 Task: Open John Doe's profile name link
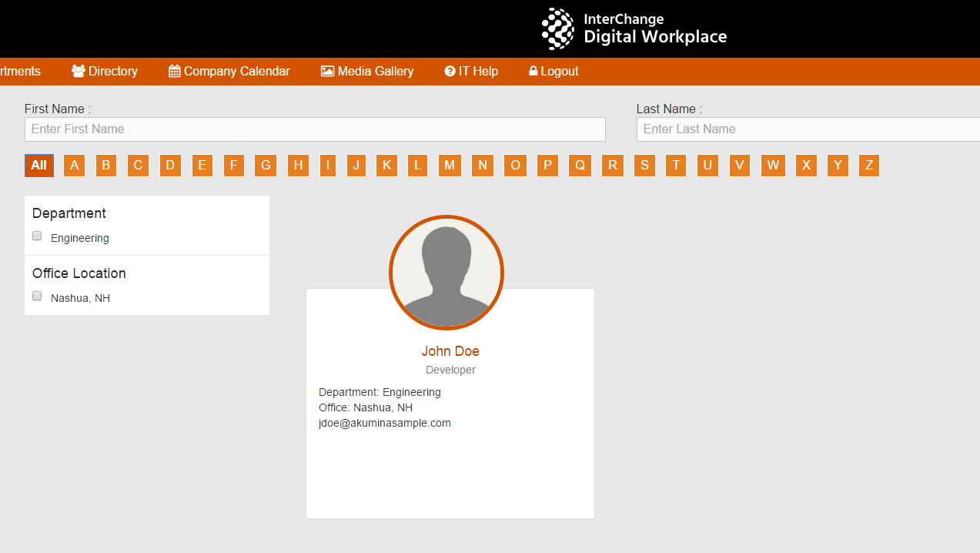pyautogui.click(x=450, y=351)
